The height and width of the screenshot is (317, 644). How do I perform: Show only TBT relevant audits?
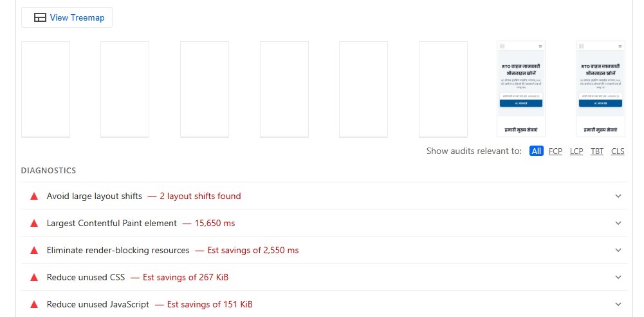pos(597,151)
